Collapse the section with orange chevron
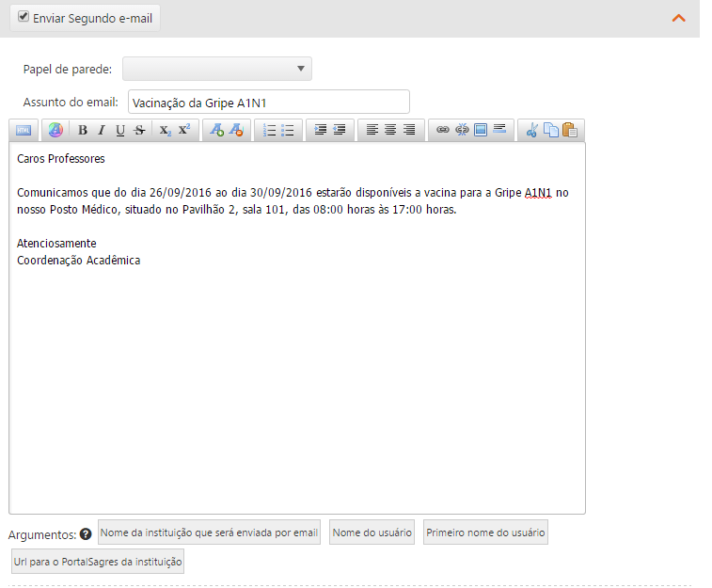This screenshot has width=712, height=588. tap(679, 18)
